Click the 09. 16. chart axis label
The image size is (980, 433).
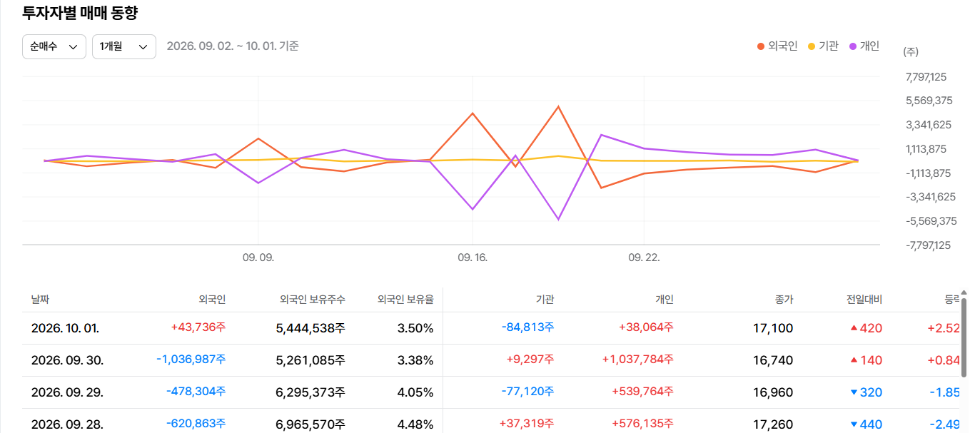coord(473,257)
